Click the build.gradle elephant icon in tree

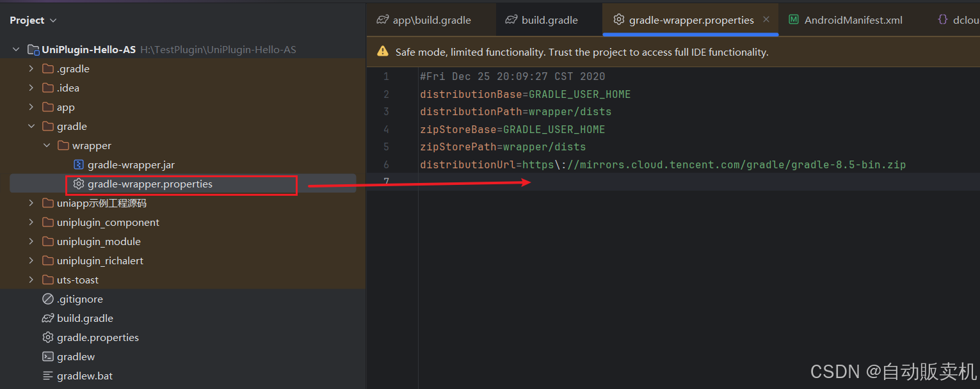coord(48,318)
